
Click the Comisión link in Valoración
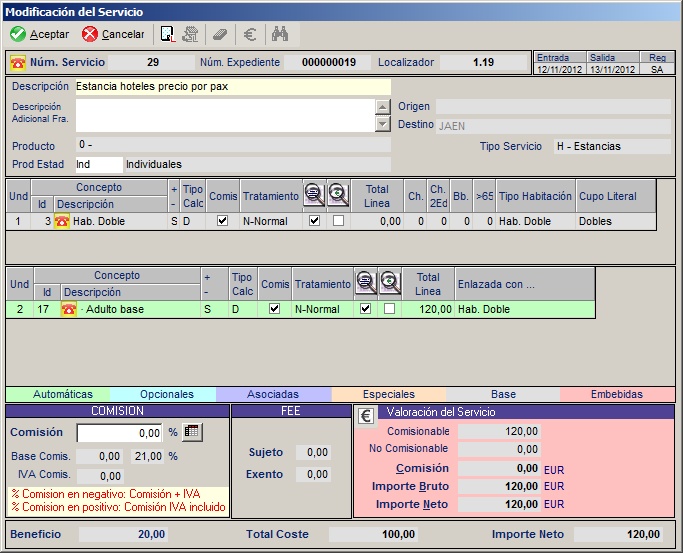coord(422,468)
